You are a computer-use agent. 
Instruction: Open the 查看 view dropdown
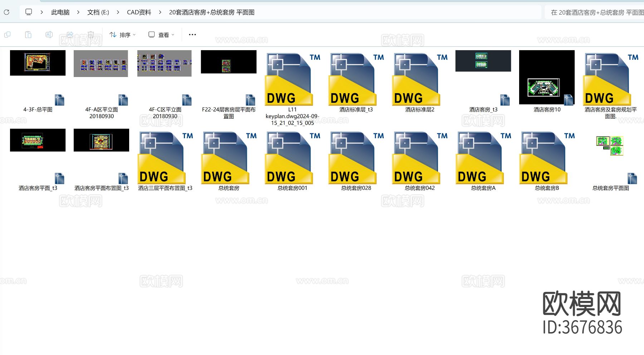161,35
